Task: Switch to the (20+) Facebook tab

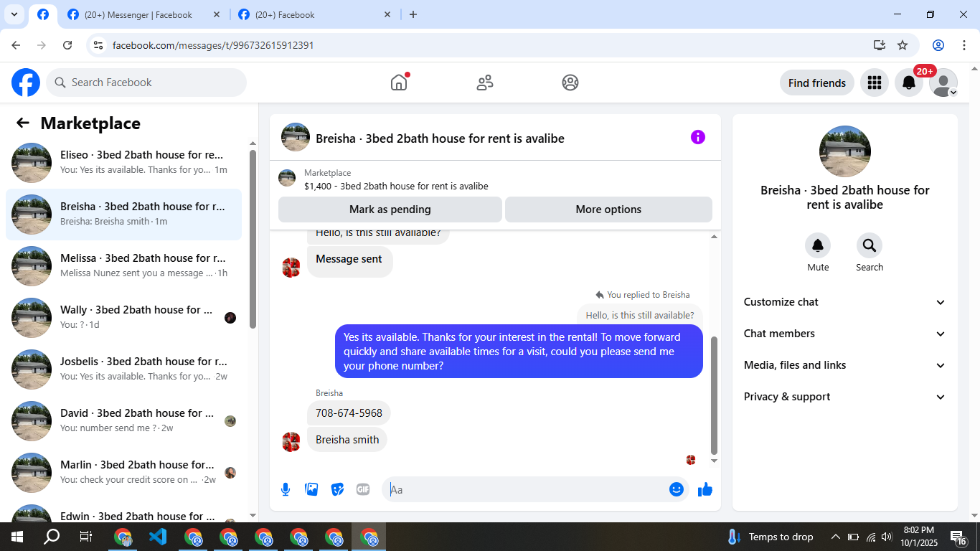Action: tap(316, 14)
